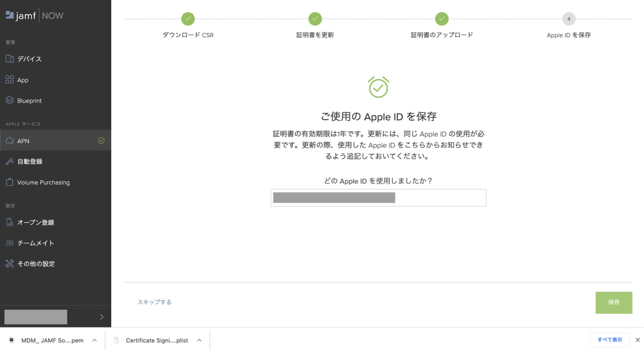644x350 pixels.
Task: Click the ご使用の Apple ID を保存 heading
Action: [x=378, y=116]
